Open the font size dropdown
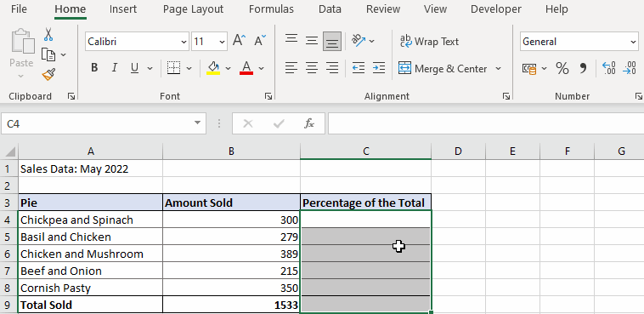The height and width of the screenshot is (314, 644). [222, 42]
